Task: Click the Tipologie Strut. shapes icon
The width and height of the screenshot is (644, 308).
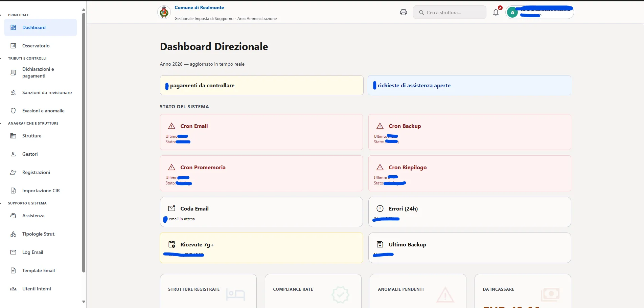Action: tap(13, 234)
